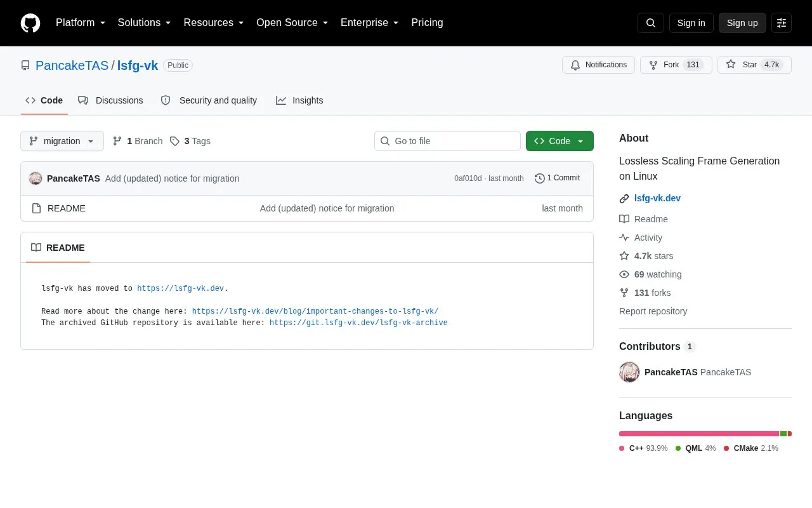Click PancakeTAS contributor avatar in Contributors
Screen dimensions: 812x508
tap(629, 372)
